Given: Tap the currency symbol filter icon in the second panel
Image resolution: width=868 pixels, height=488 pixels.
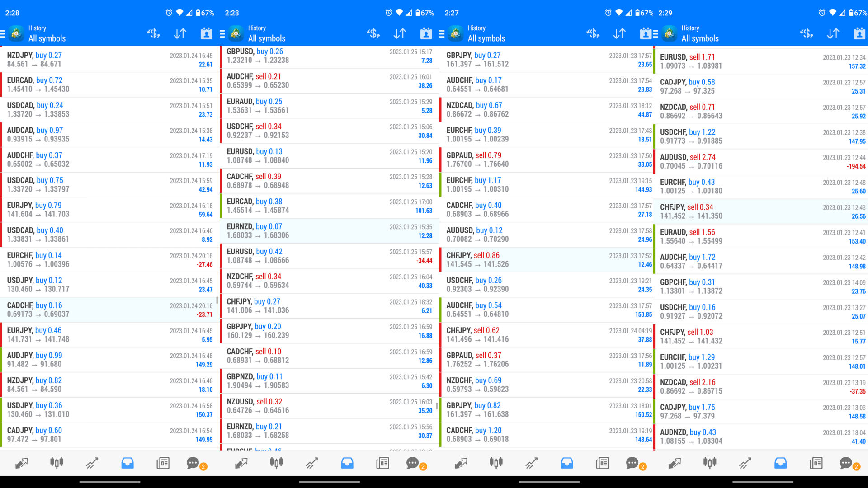Looking at the screenshot, I should (x=373, y=33).
